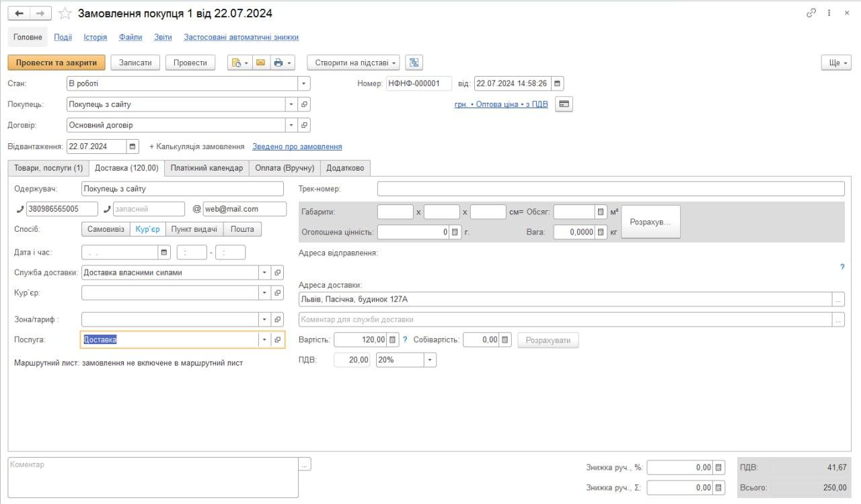Open Кур'єр record icon
Image resolution: width=861 pixels, height=504 pixels.
[x=278, y=293]
